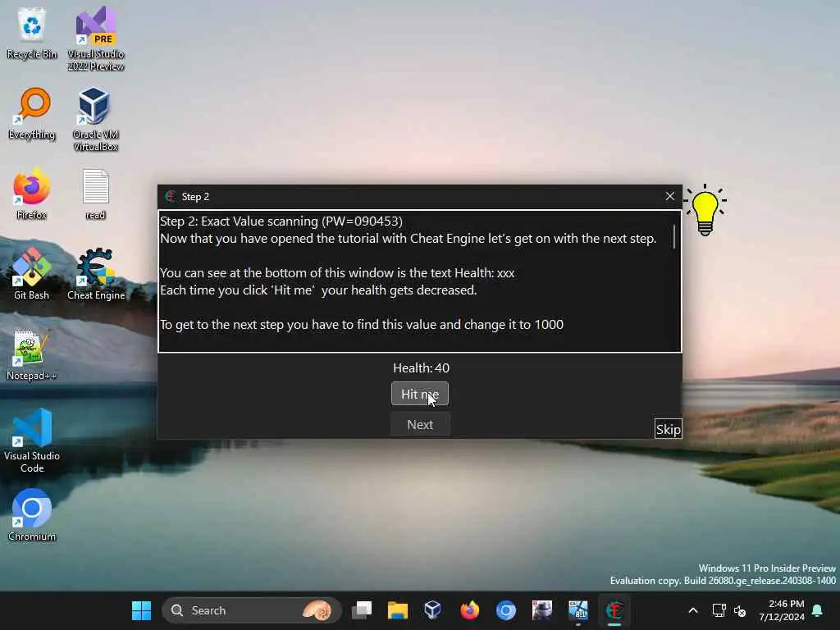Close the Step 2 tutorial window
This screenshot has height=630, width=840.
point(669,197)
